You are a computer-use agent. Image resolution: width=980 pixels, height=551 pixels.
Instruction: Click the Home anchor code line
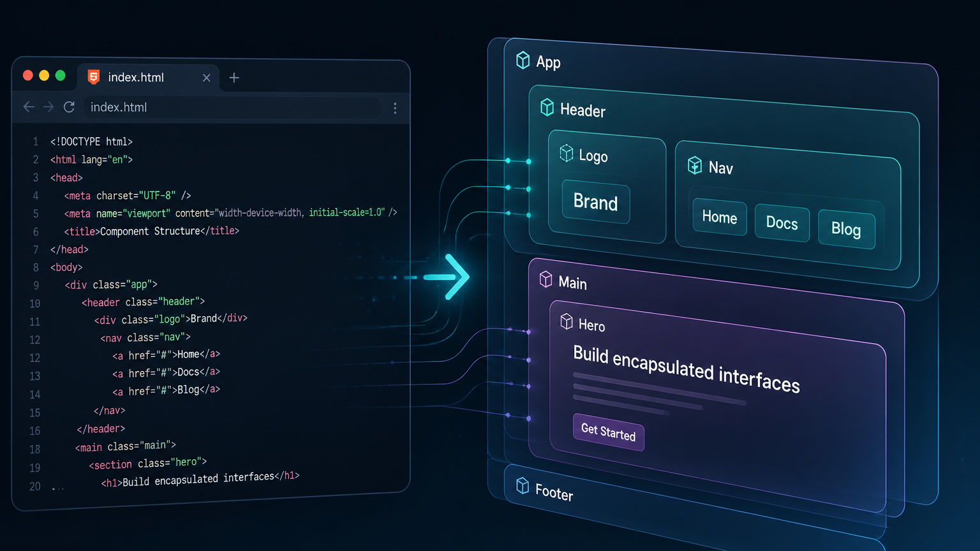click(167, 355)
